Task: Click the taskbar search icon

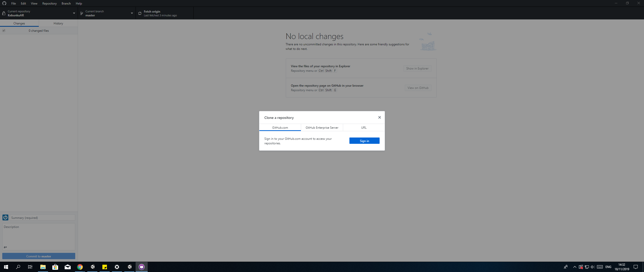Action: click(18, 267)
